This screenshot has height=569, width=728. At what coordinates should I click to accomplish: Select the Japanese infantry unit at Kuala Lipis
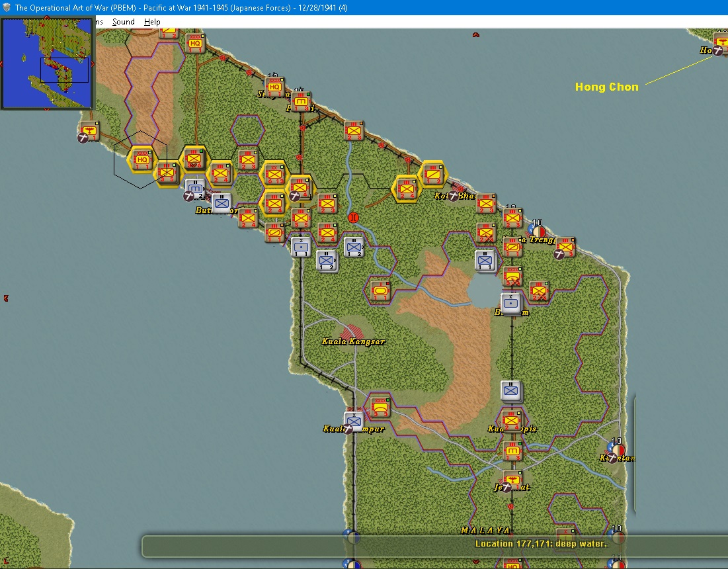point(512,421)
